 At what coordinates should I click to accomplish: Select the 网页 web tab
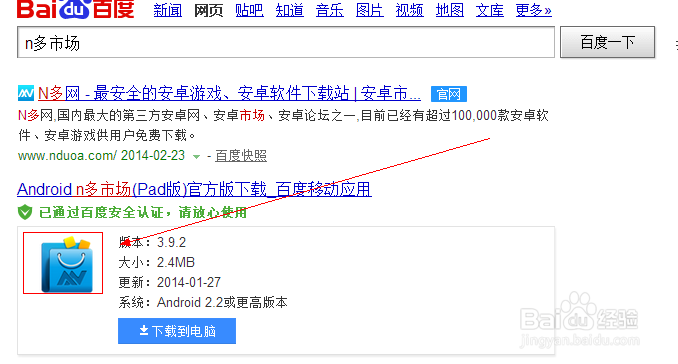pyautogui.click(x=208, y=10)
